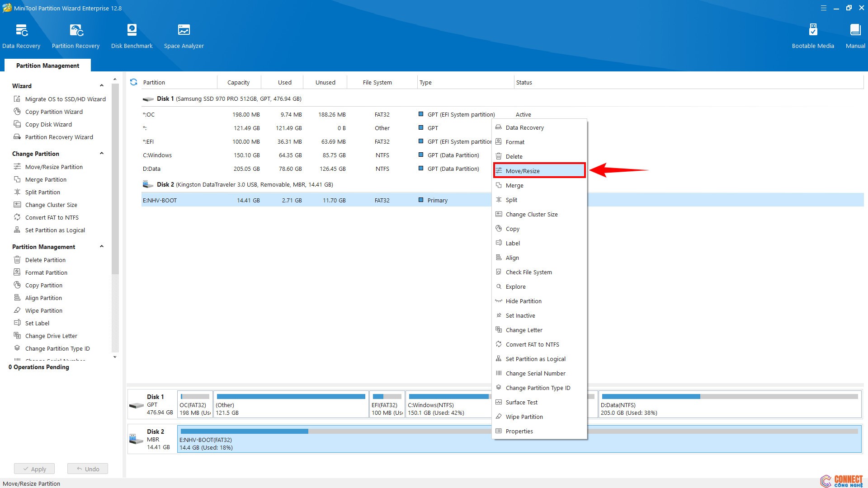Sort by Capacity column header
This screenshot has width=868, height=488.
point(239,82)
